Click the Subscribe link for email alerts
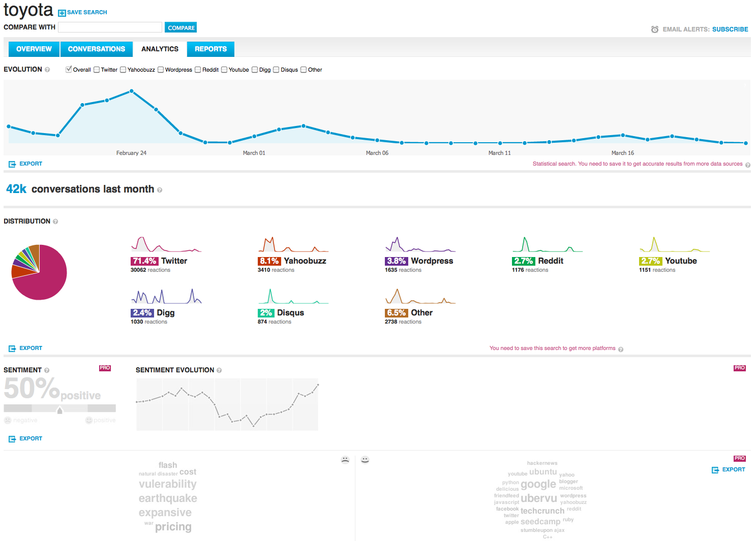 [x=730, y=29]
